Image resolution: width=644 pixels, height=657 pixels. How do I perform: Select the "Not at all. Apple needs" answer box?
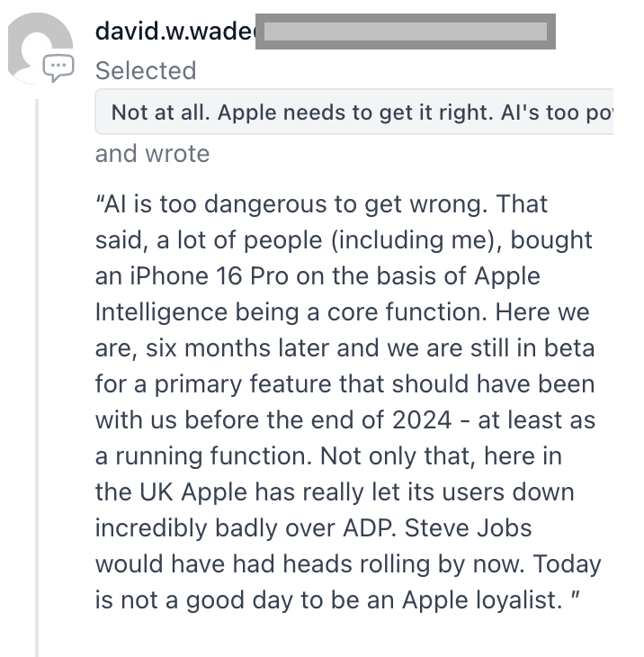coord(354,112)
